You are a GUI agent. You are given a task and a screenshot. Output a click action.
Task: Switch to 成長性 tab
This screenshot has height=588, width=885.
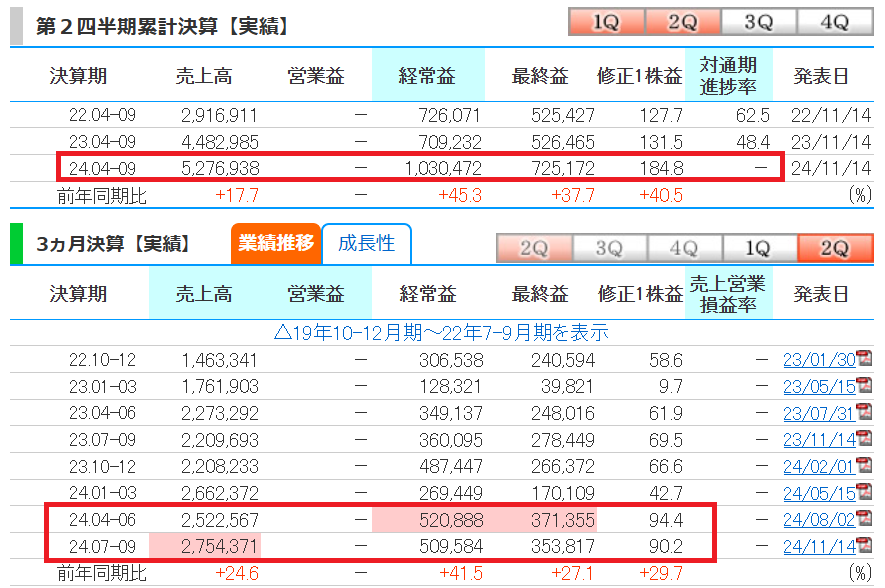pyautogui.click(x=366, y=243)
